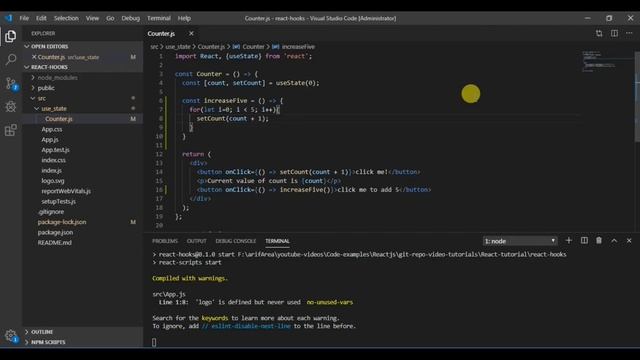Collapse the REACT-HOOKS folder section
The image size is (640, 360).
point(83,67)
